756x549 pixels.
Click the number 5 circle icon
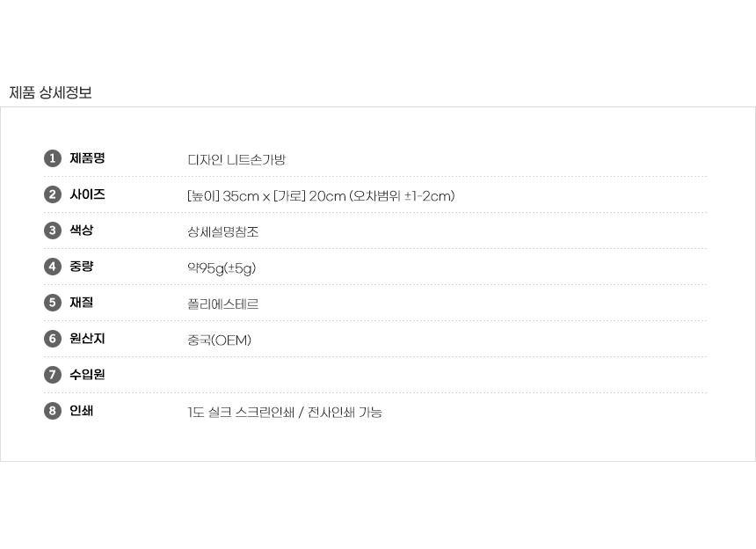click(53, 303)
